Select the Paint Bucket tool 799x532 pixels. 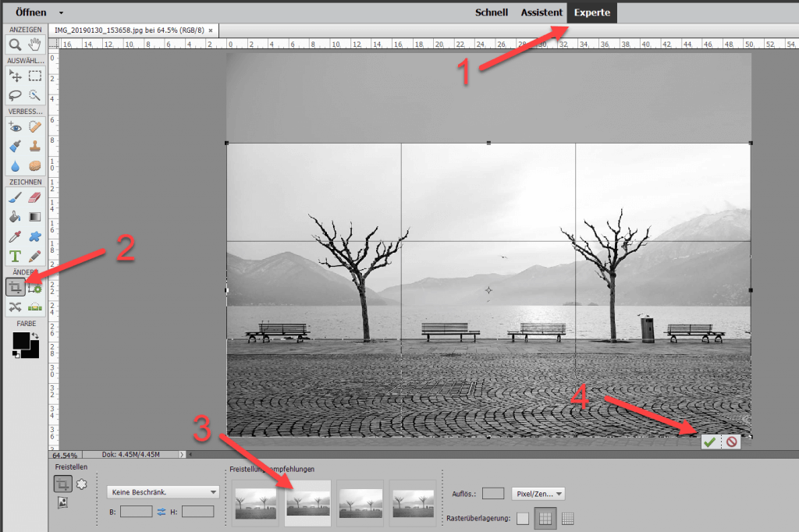coord(16,217)
